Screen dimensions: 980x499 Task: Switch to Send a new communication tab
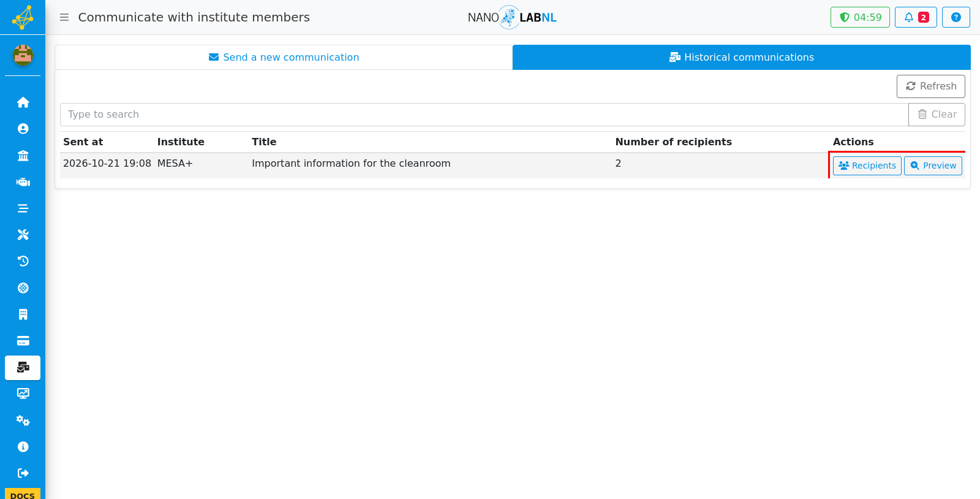[x=284, y=57]
